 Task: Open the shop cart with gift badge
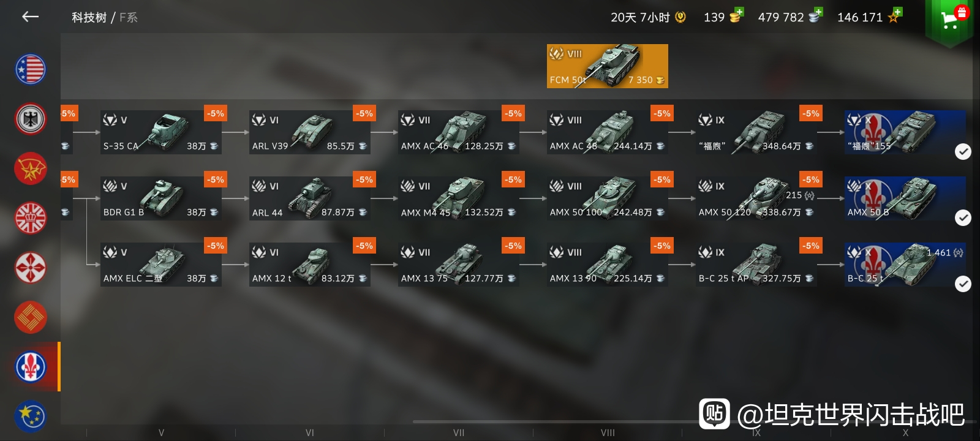(950, 20)
